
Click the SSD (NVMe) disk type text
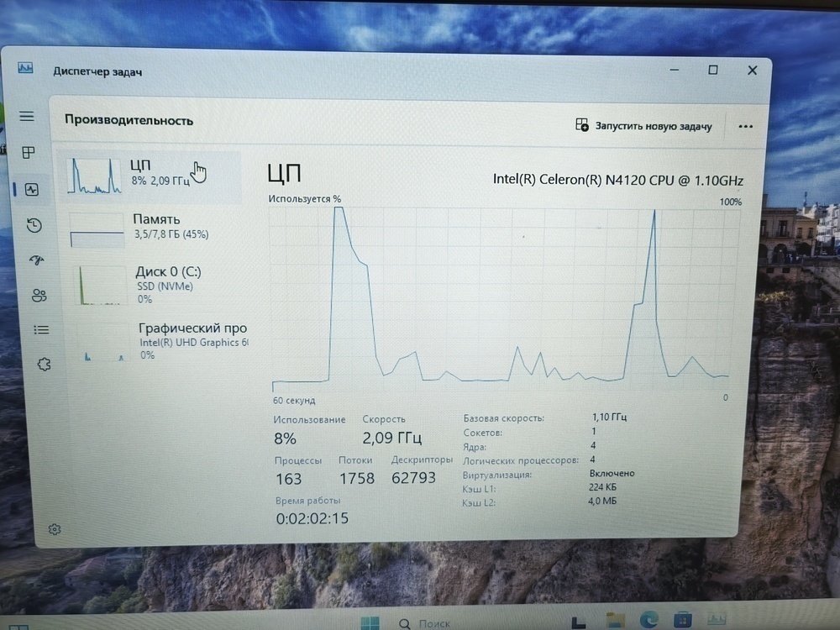(x=165, y=286)
